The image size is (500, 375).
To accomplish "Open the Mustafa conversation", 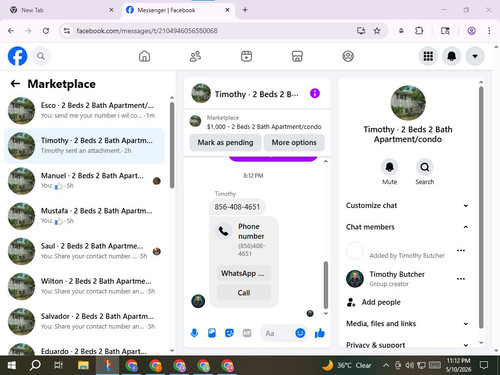I will [x=84, y=216].
